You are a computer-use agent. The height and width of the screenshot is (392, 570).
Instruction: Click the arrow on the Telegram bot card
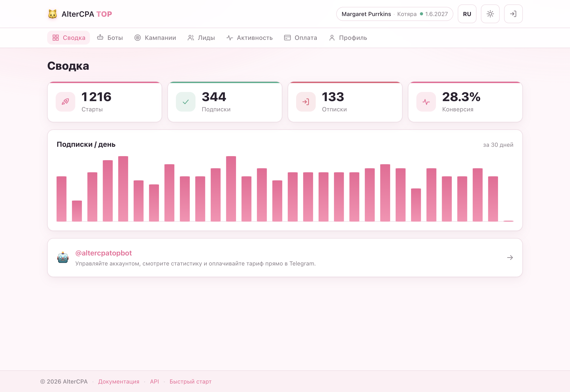tap(510, 258)
